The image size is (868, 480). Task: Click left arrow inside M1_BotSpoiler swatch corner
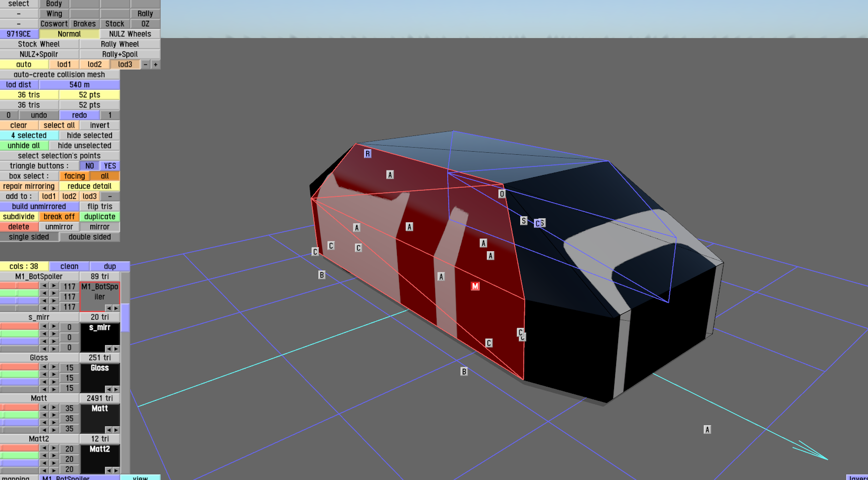coord(108,308)
